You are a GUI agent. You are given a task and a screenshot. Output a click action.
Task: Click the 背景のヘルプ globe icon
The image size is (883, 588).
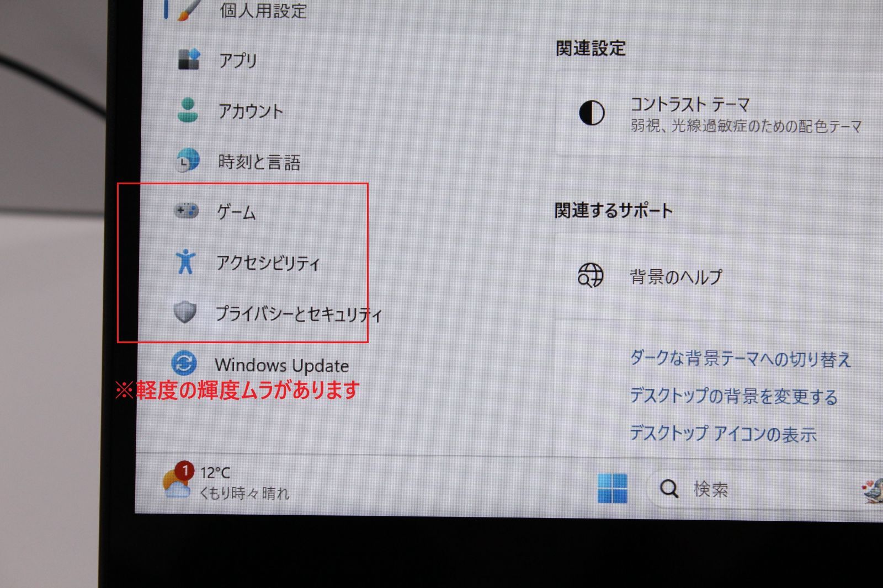(591, 275)
